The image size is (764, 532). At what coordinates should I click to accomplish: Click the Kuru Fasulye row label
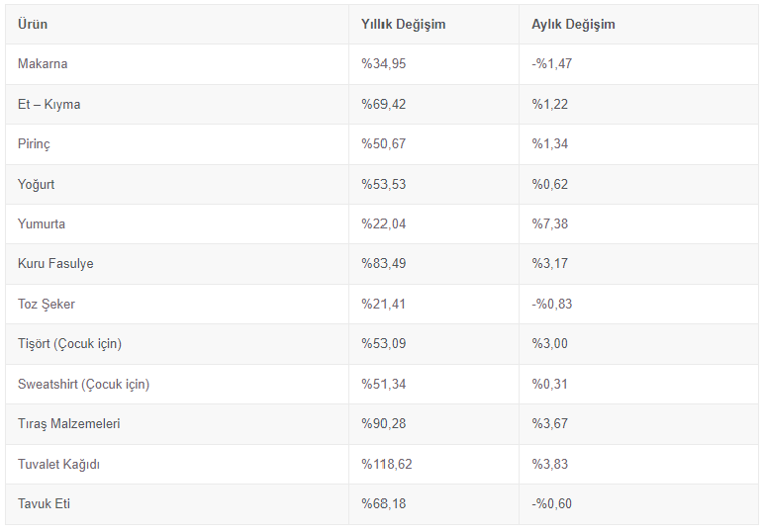click(55, 264)
